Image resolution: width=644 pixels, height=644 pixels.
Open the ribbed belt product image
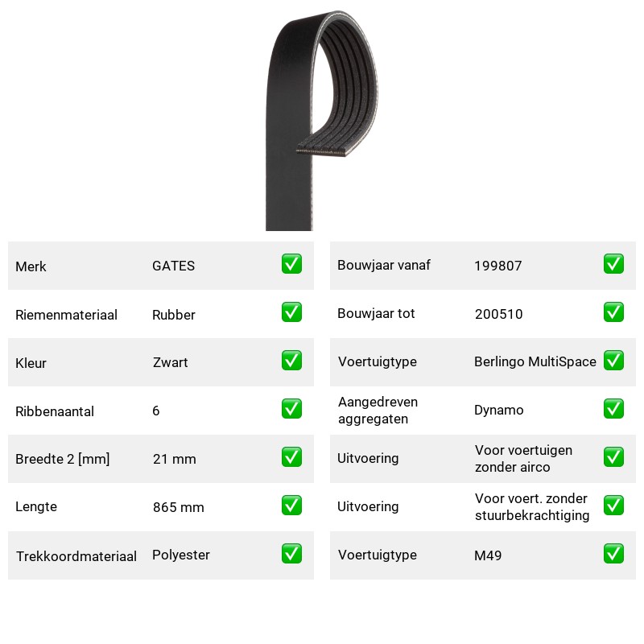[321, 120]
